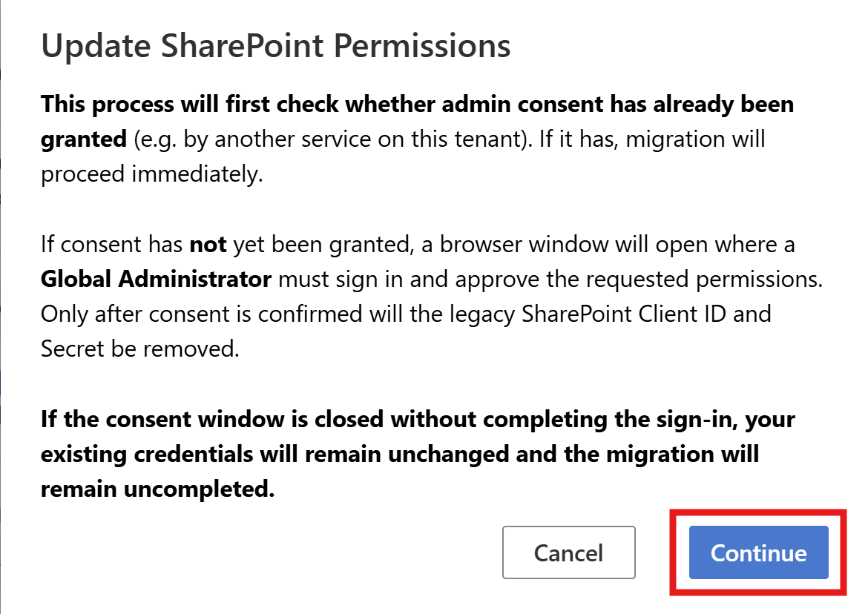
Task: Click the Continue button
Action: pos(758,552)
